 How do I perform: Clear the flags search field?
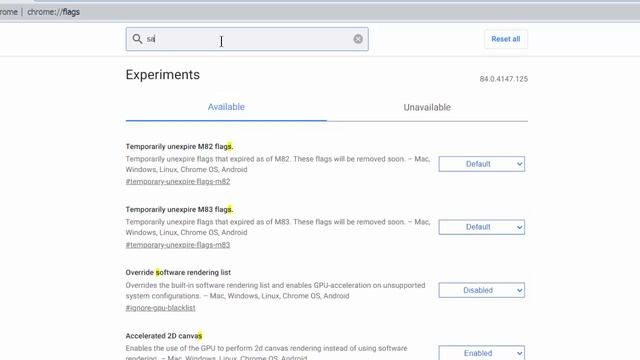(358, 39)
